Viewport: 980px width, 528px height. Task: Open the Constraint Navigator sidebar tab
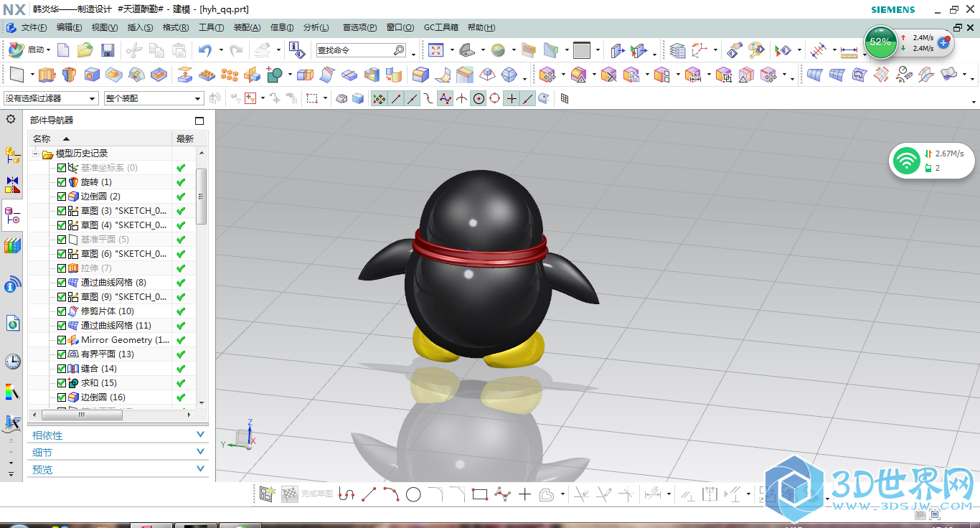click(12, 184)
